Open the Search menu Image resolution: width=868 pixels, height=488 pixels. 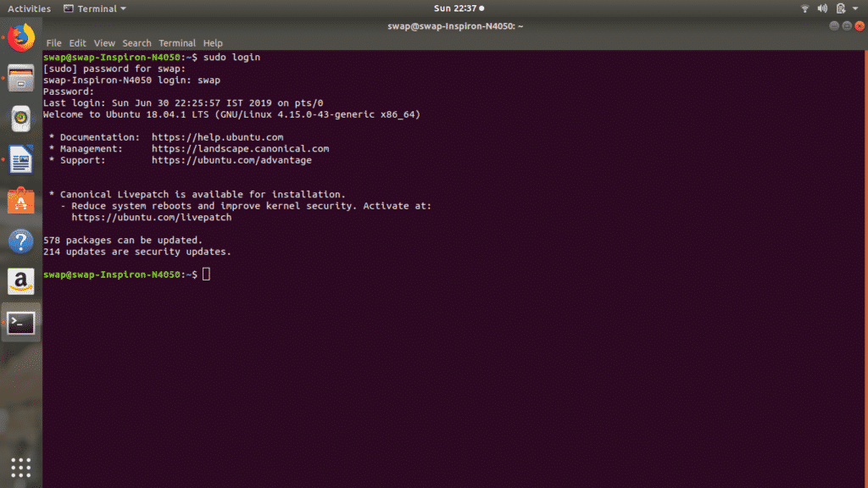click(x=136, y=43)
